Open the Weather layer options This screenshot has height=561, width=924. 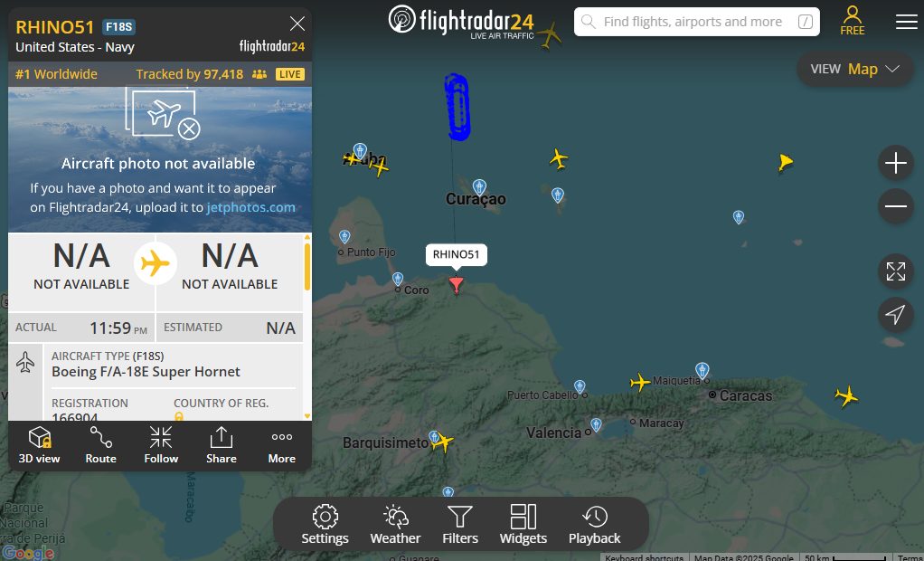(395, 525)
